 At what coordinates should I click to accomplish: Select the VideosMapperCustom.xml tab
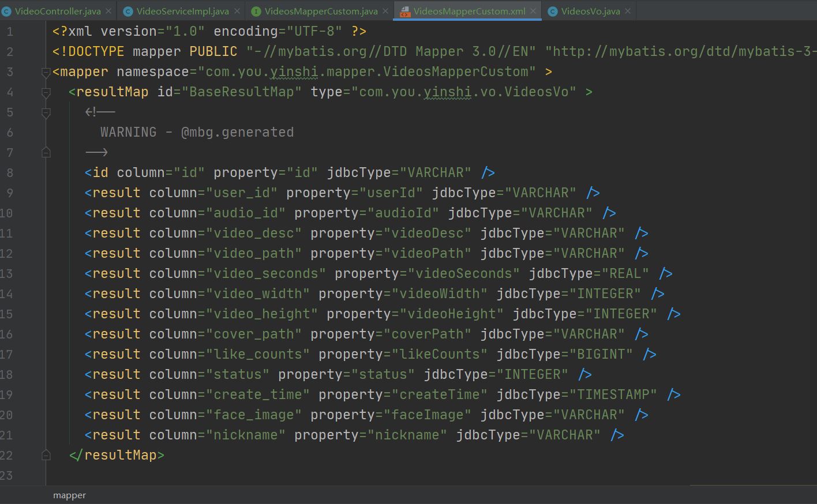click(x=469, y=11)
